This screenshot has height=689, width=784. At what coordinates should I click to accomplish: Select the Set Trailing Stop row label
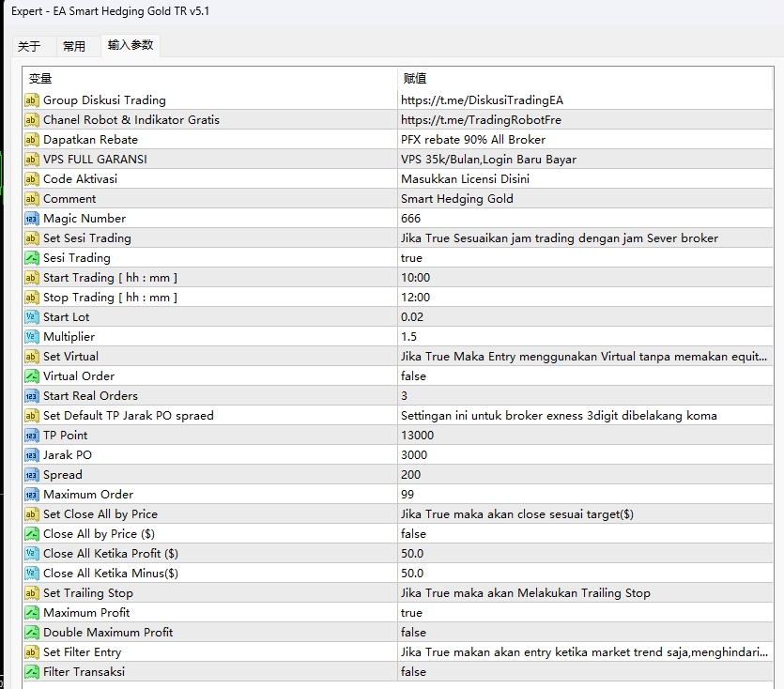click(88, 593)
